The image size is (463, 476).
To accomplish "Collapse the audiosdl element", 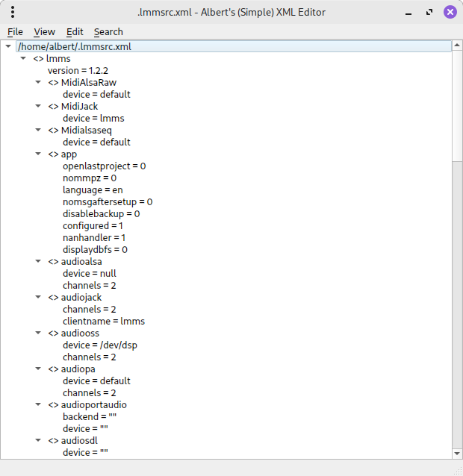I will tap(38, 440).
